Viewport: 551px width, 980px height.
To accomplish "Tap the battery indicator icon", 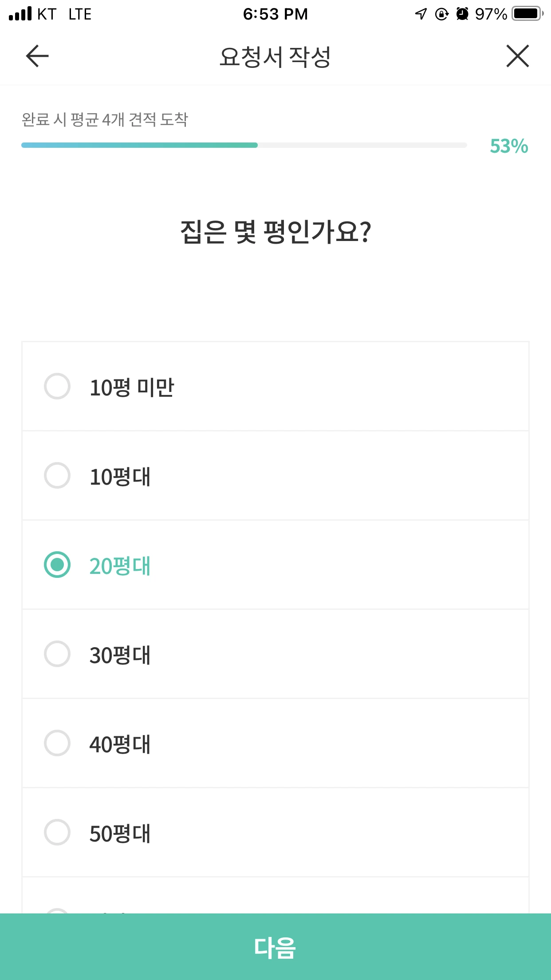I will pyautogui.click(x=527, y=14).
